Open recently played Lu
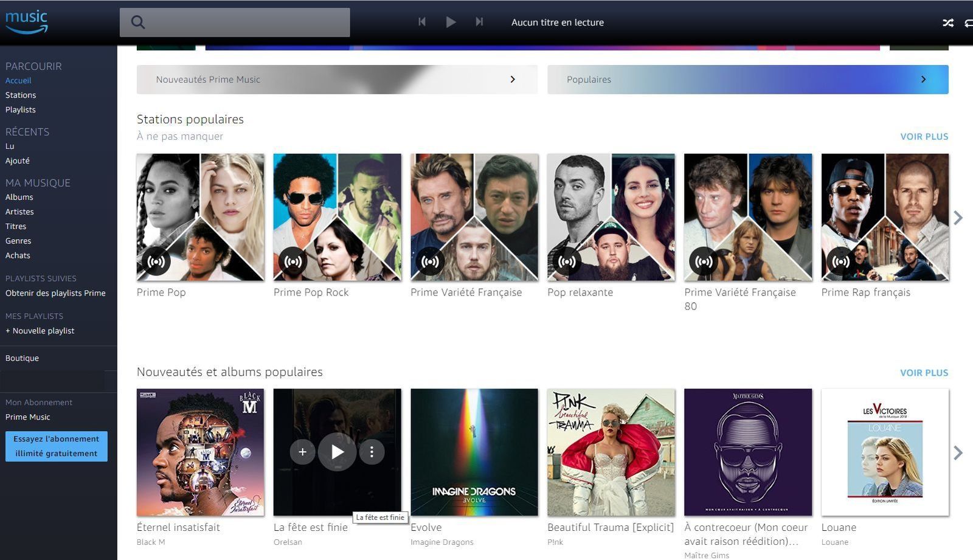 tap(10, 146)
